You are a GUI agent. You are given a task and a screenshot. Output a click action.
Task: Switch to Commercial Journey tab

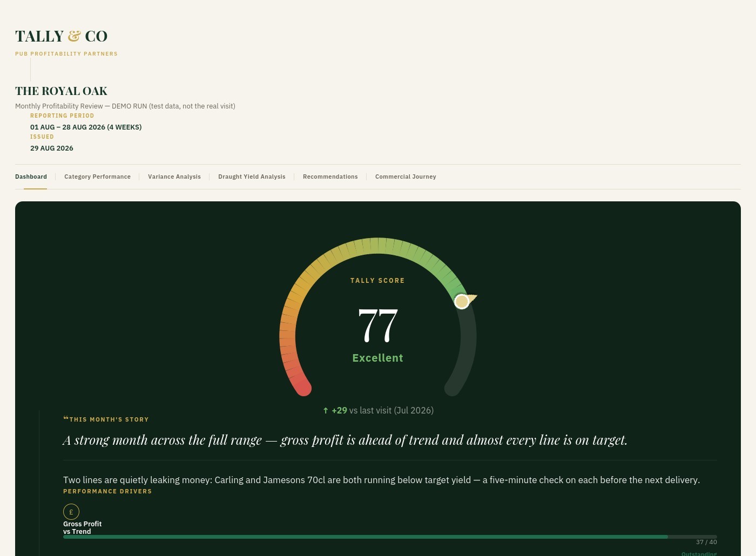tap(406, 177)
